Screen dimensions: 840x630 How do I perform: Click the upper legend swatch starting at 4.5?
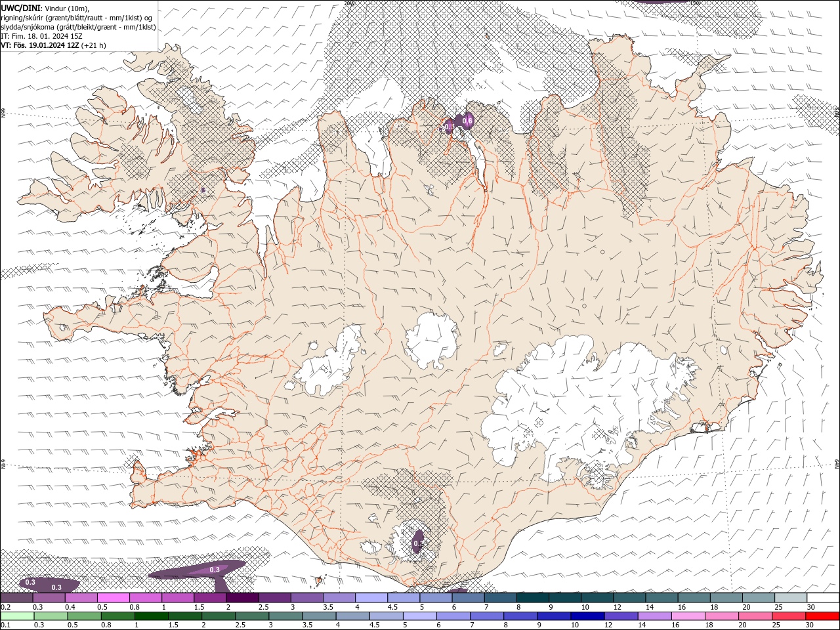pos(403,598)
